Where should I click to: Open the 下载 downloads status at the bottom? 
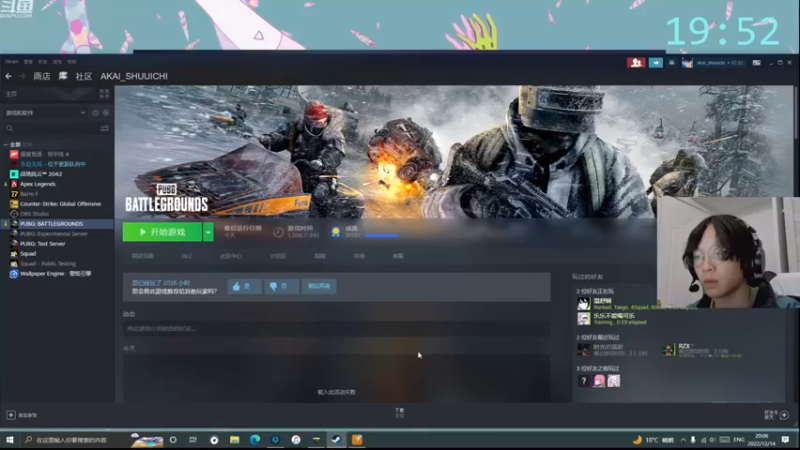point(399,413)
